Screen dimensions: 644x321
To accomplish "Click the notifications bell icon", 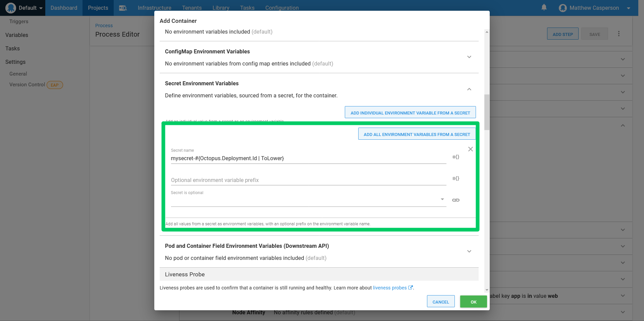I will (x=544, y=7).
